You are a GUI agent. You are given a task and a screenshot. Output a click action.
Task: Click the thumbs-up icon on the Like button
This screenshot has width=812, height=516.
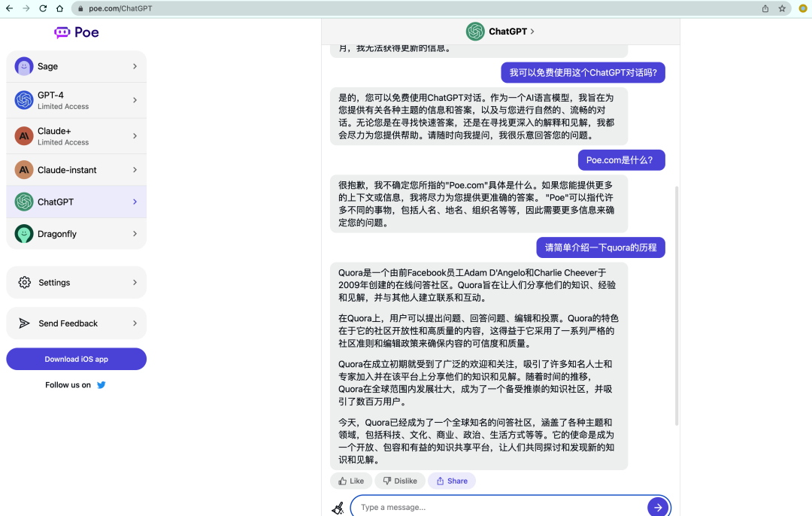click(342, 481)
